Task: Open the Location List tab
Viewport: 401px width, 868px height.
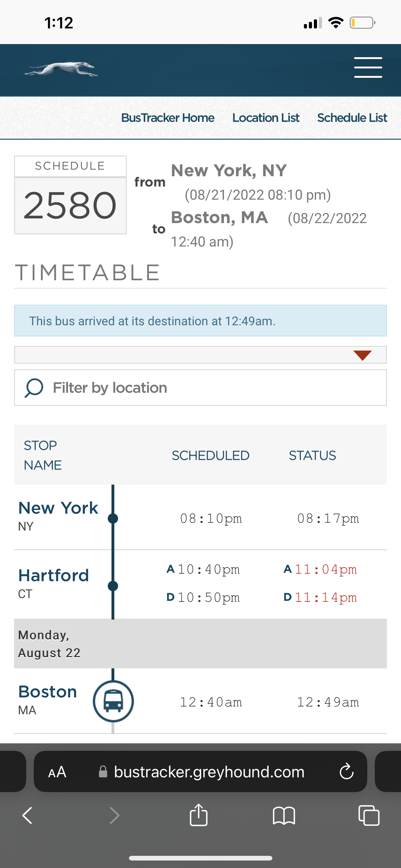Action: point(266,117)
